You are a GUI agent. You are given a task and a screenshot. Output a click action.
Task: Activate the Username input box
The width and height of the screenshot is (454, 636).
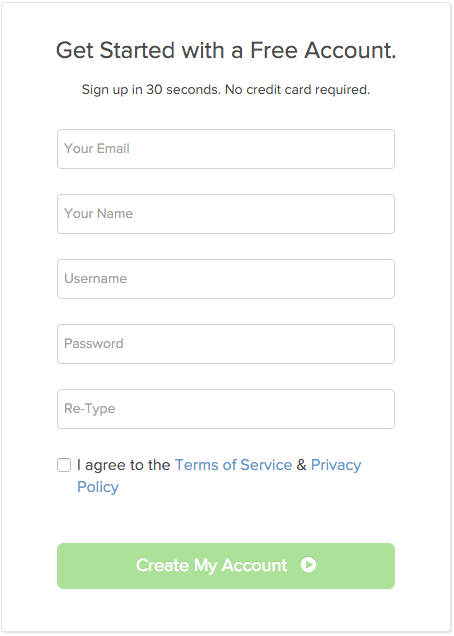pos(226,279)
